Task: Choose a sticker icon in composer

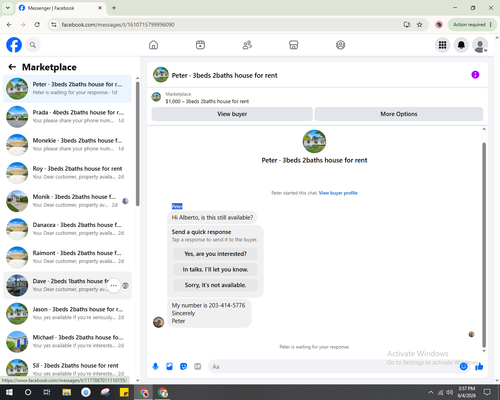Action: 183,367
